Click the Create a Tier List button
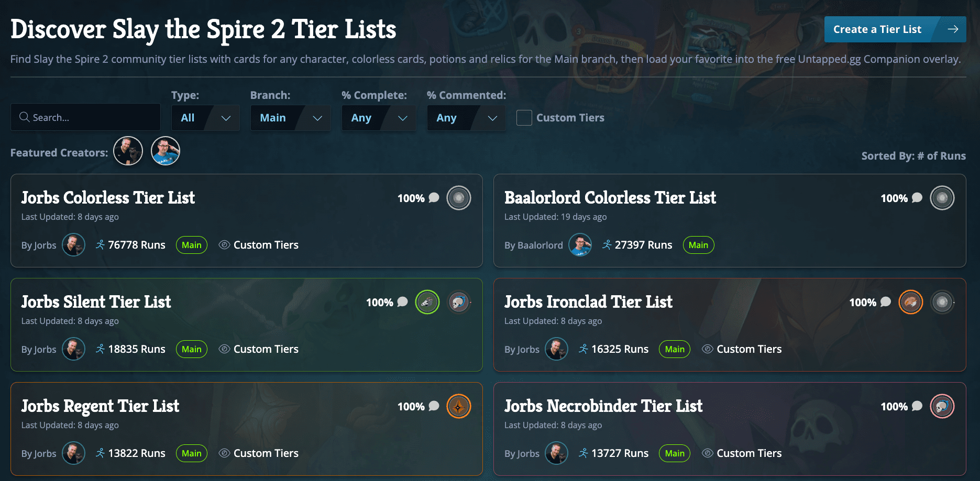This screenshot has width=980, height=481. [895, 29]
